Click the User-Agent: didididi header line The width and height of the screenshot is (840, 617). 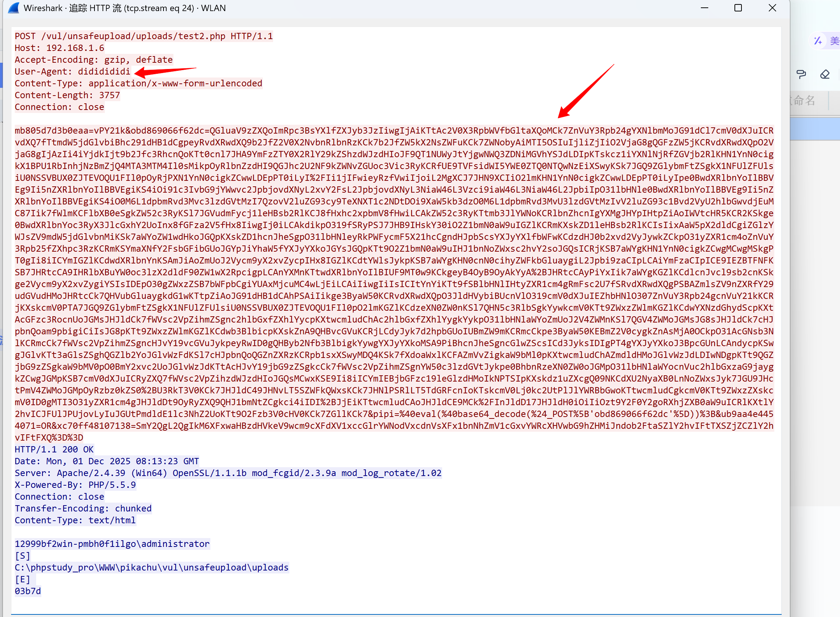(72, 72)
